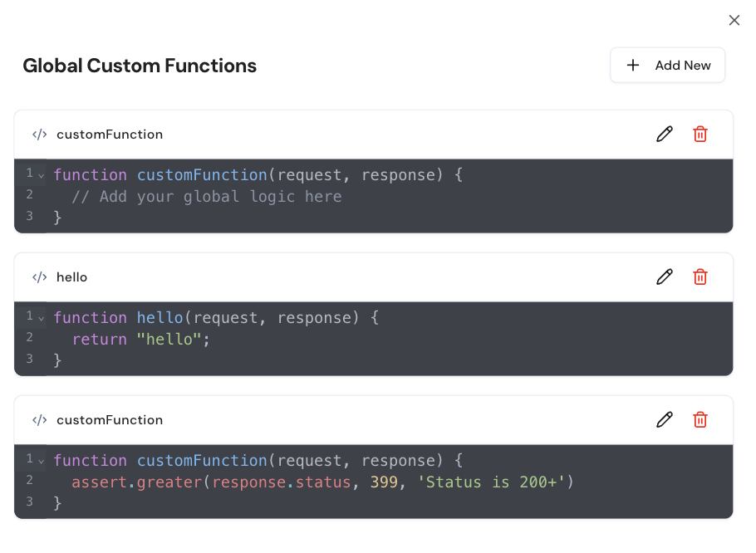Delete the bottom customFunction with trash icon
The width and height of the screenshot is (756, 553).
coord(700,419)
